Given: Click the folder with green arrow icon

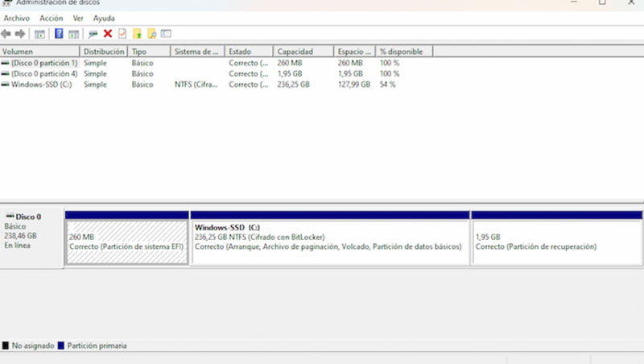Looking at the screenshot, I should pos(137,34).
